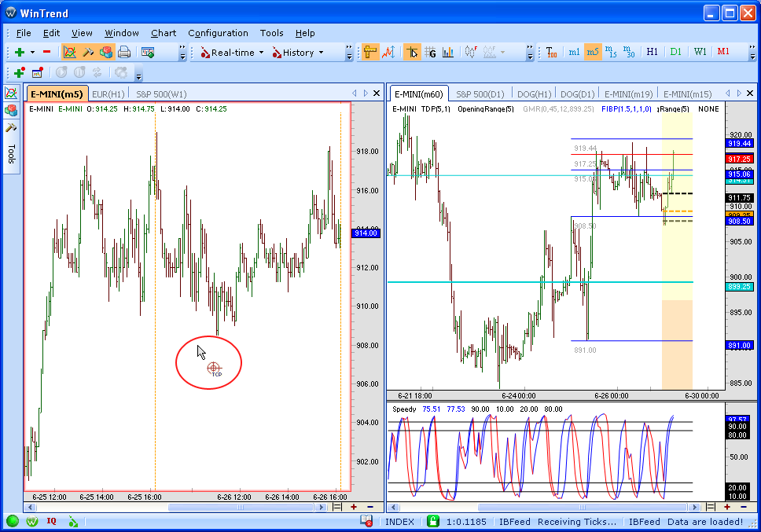Switch to m1 timeframe
The height and width of the screenshot is (532, 761).
[x=574, y=52]
